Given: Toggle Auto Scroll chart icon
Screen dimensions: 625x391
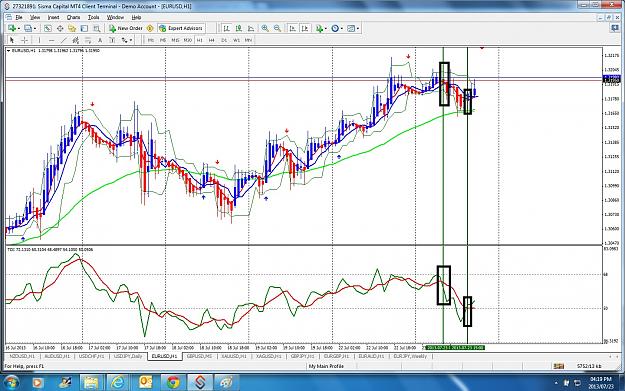Looking at the screenshot, I should [293, 28].
